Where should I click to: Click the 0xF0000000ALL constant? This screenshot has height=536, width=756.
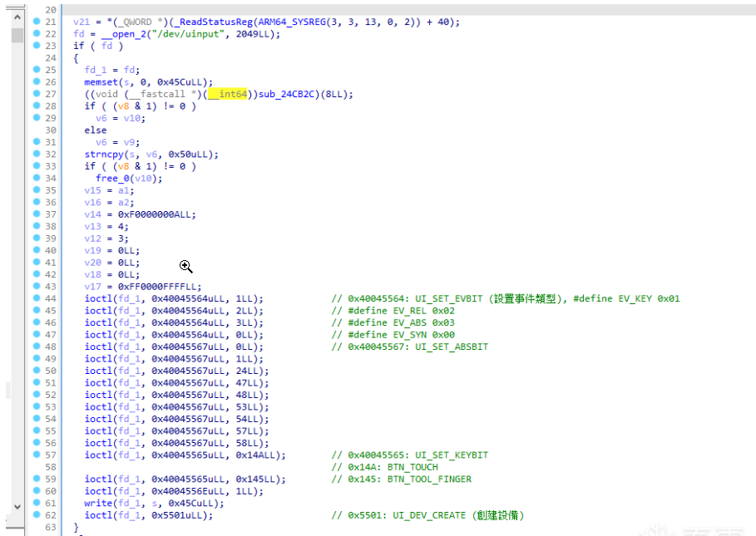(x=156, y=214)
